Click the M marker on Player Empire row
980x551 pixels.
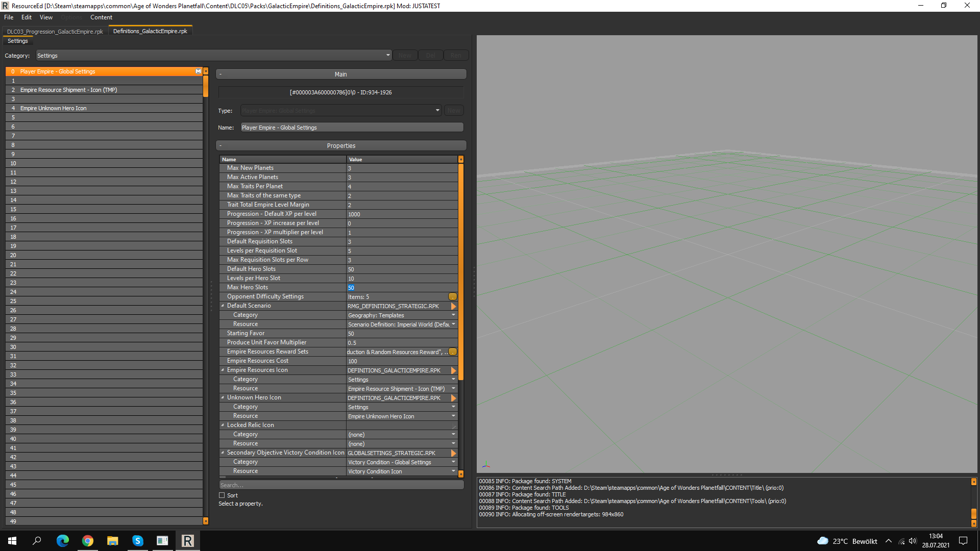(198, 71)
